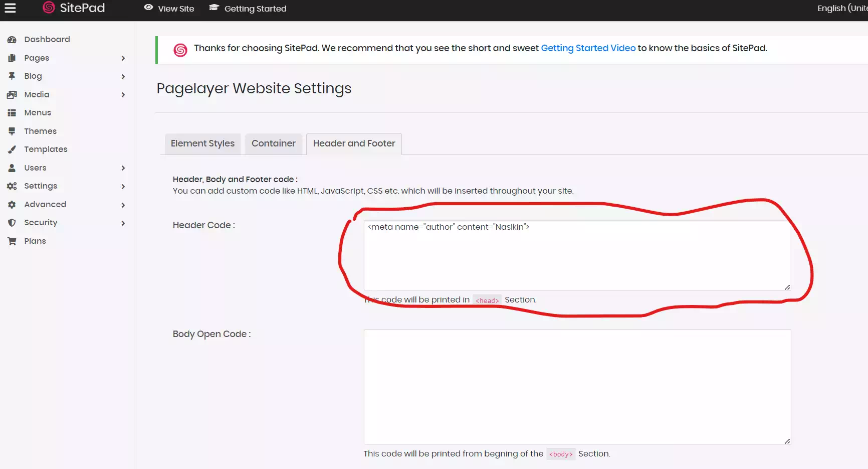868x469 pixels.
Task: Click the Pagelayer Website Settings heading
Action: 254,89
